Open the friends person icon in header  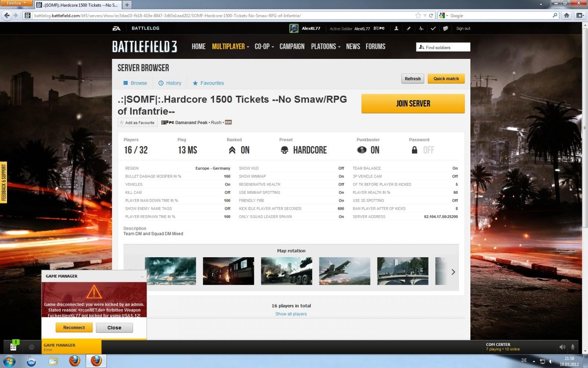396,28
